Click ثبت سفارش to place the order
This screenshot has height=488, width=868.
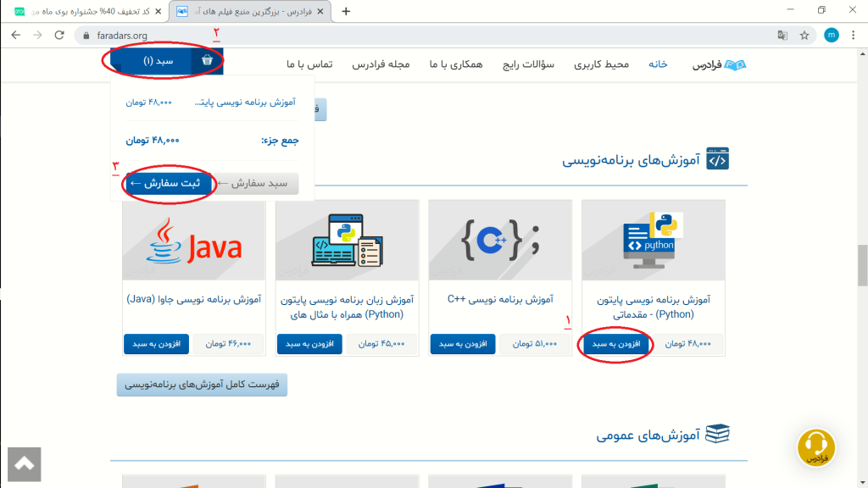point(169,183)
